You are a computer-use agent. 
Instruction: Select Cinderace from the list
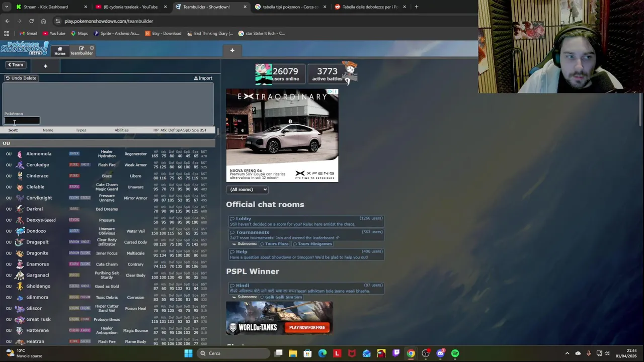(108, 176)
